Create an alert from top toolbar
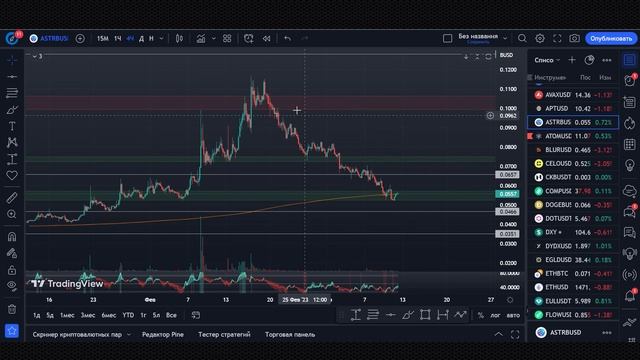The height and width of the screenshot is (360, 640). [249, 38]
